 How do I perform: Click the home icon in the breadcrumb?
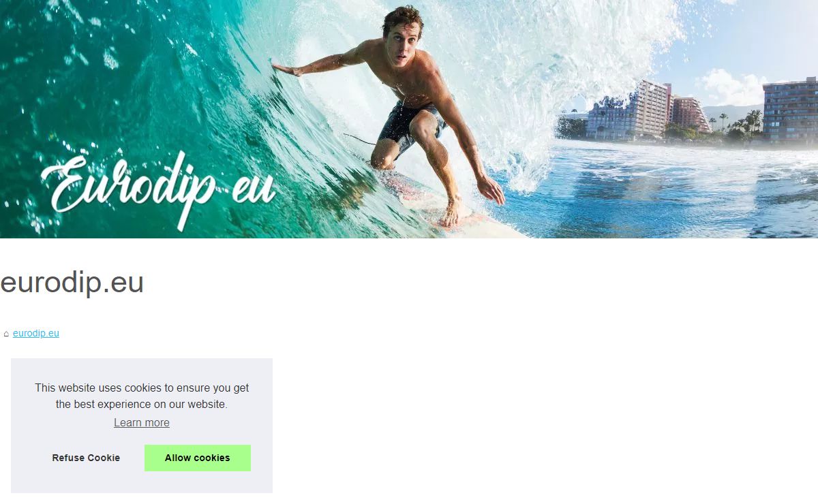click(6, 334)
